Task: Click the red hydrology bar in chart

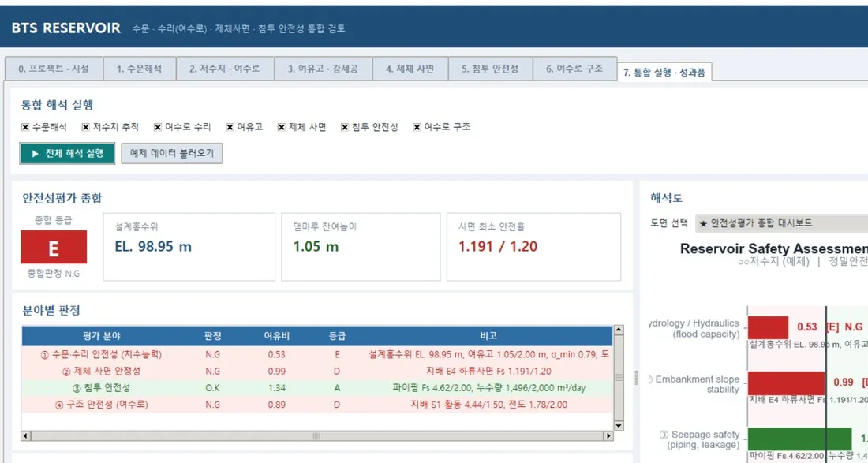Action: [x=768, y=327]
